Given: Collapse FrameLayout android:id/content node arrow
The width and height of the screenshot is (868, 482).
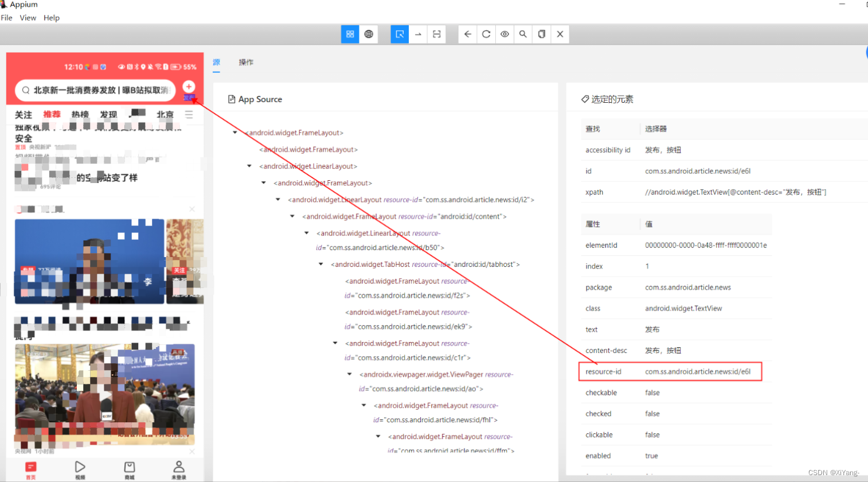Looking at the screenshot, I should (292, 216).
